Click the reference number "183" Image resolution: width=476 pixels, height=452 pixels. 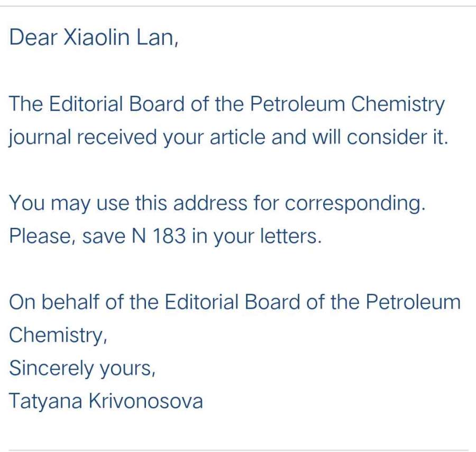coord(169,236)
